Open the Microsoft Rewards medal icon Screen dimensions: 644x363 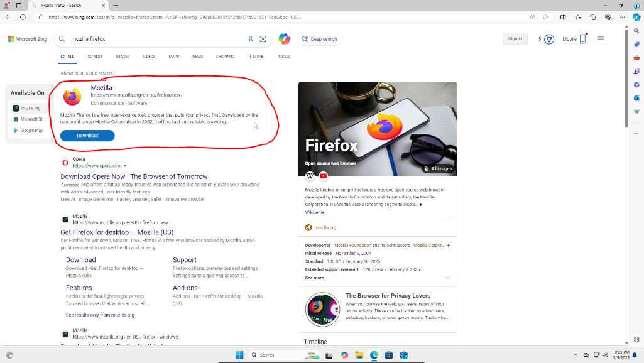pos(549,39)
